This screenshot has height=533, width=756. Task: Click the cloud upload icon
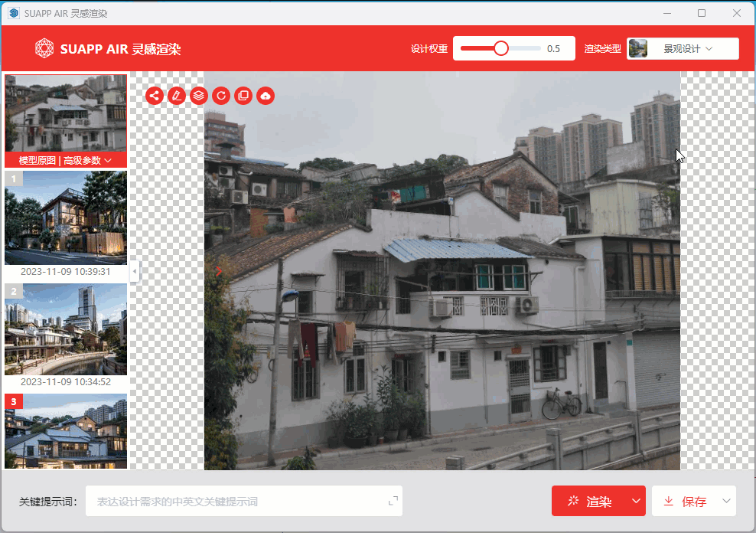266,96
